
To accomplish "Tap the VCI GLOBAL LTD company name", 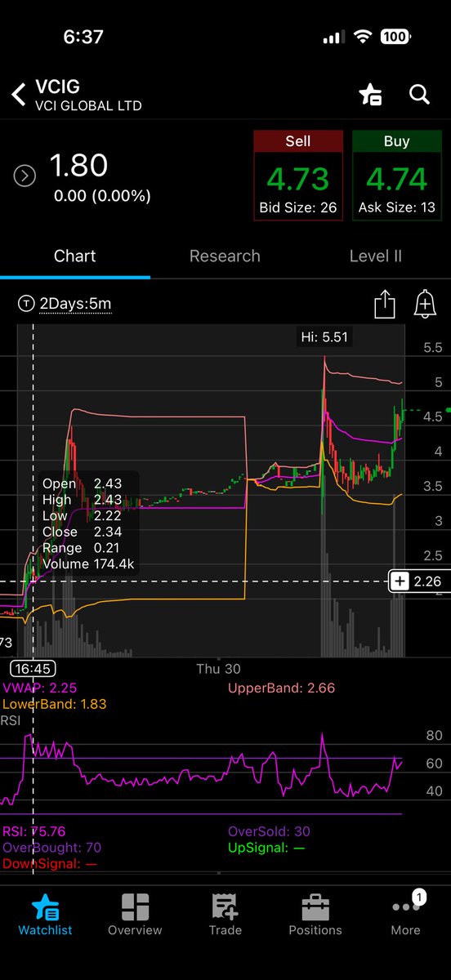I will point(88,106).
